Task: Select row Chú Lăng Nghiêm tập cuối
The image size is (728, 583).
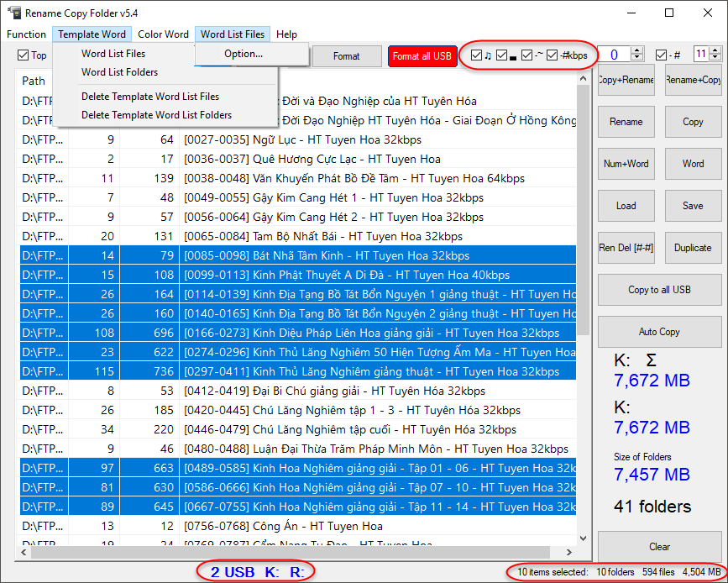Action: point(297,430)
